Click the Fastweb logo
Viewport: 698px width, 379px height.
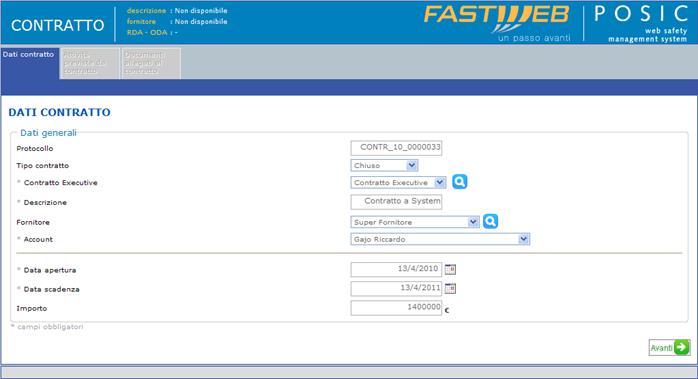497,22
